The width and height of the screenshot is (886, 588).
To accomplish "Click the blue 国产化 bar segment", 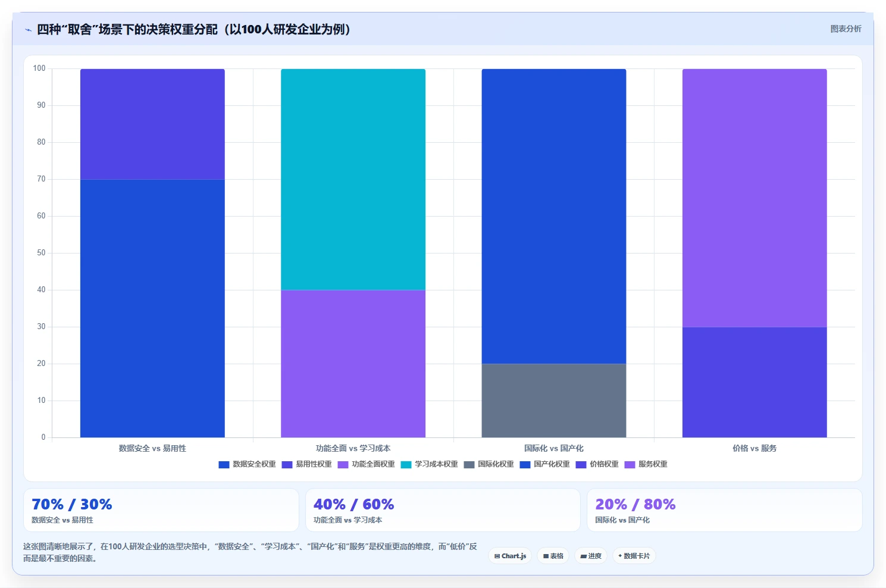I will [553, 216].
